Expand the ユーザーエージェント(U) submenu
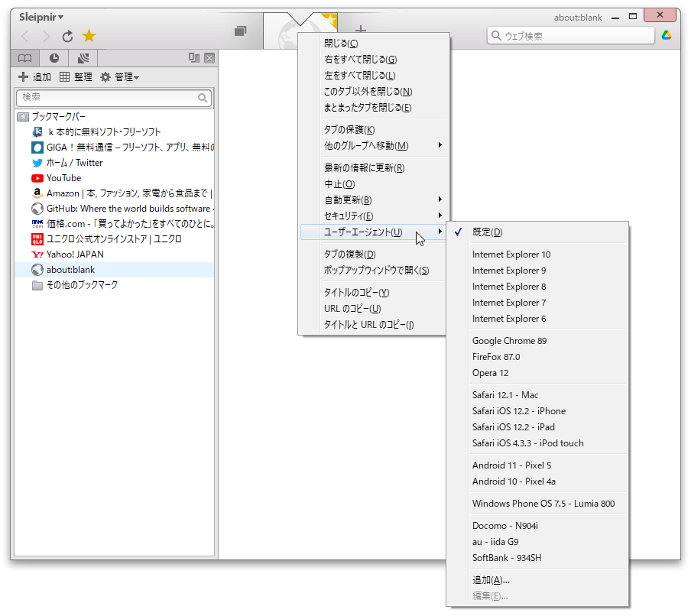 [373, 232]
